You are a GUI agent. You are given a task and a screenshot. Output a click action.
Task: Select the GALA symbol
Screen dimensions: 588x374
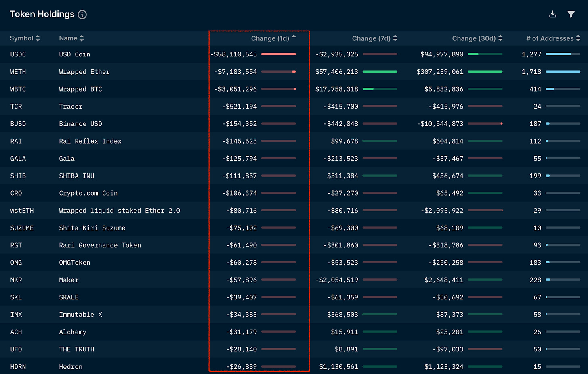coord(18,159)
